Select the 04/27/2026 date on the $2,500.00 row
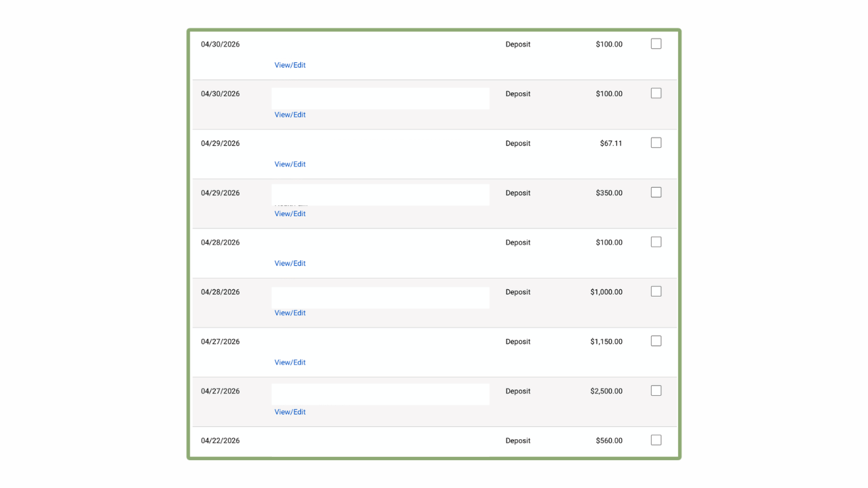The image size is (868, 488). 220,390
